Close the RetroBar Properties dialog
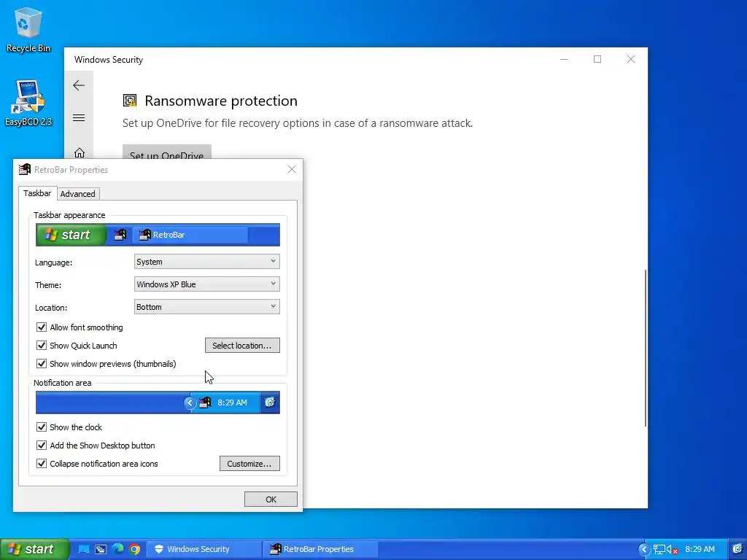This screenshot has width=747, height=560. [x=292, y=169]
